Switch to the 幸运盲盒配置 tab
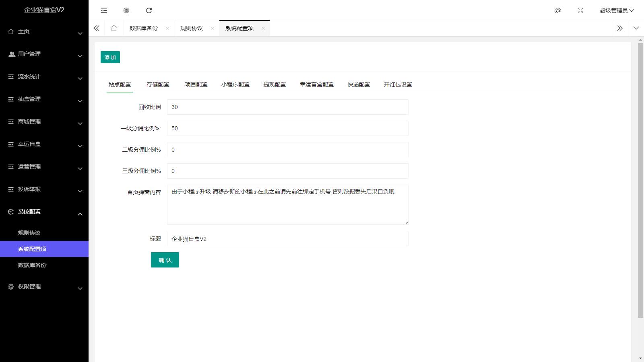This screenshot has height=362, width=644. click(x=316, y=84)
